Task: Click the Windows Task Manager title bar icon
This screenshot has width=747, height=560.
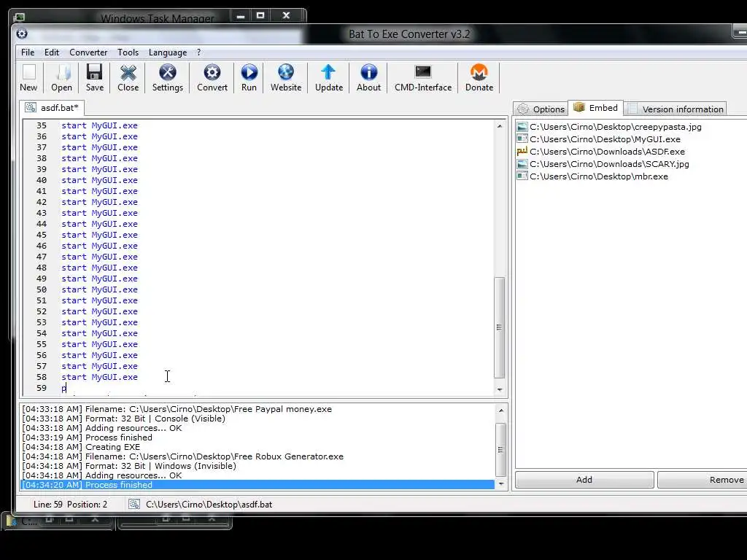Action: coord(20,17)
